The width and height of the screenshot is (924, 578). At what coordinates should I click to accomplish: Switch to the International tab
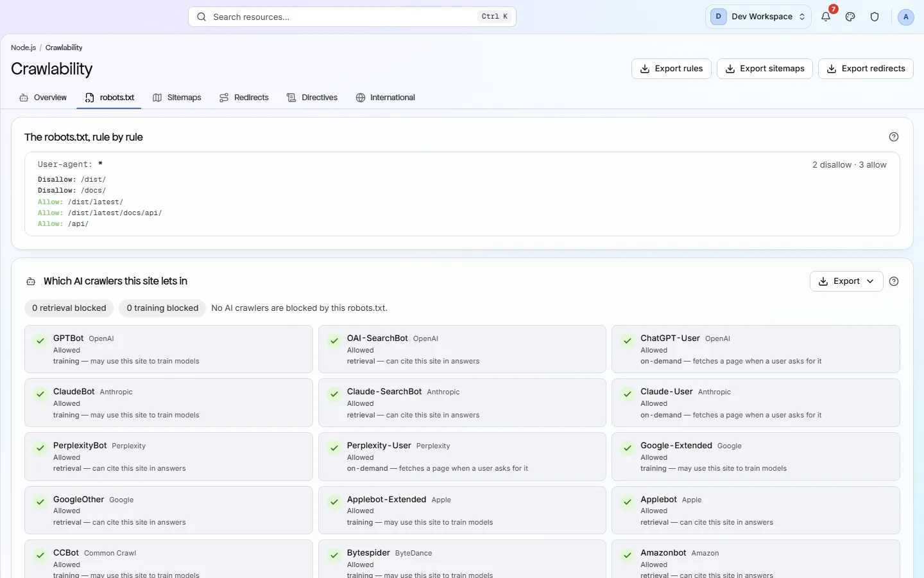point(386,98)
